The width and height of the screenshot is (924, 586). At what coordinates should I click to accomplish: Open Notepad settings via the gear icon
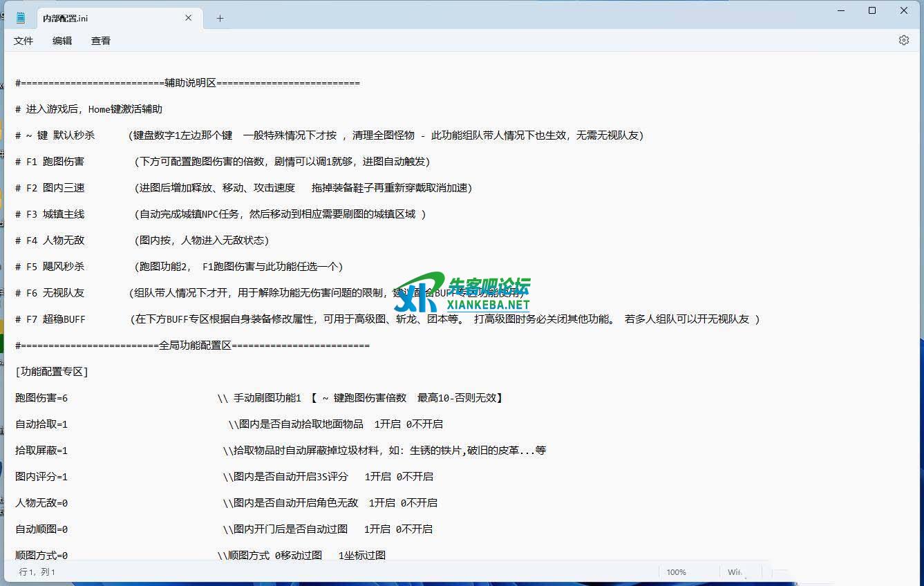pos(903,41)
